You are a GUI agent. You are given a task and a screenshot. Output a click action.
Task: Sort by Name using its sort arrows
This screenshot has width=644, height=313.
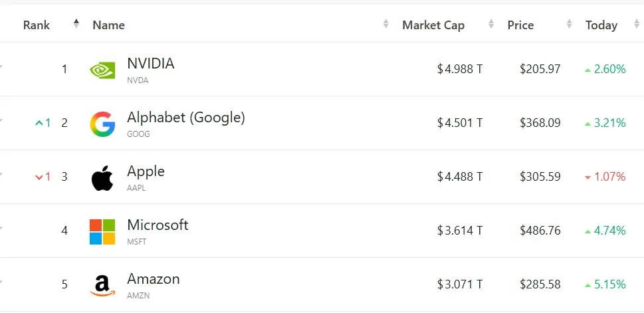[x=385, y=24]
